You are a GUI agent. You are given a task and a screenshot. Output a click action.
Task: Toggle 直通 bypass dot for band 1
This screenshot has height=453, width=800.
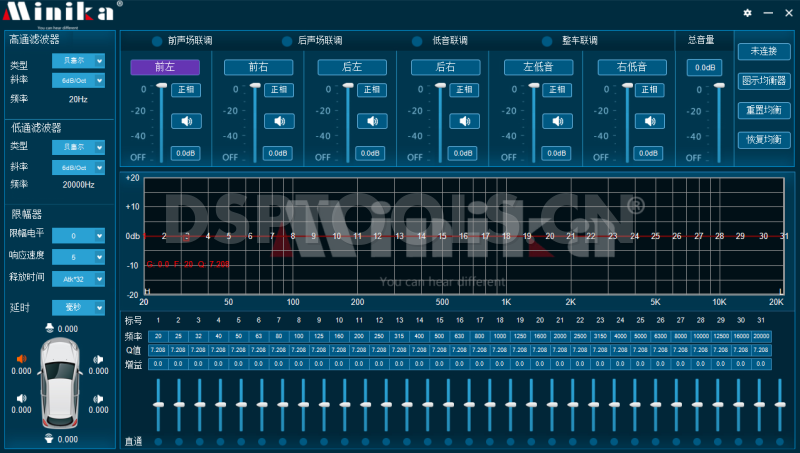pyautogui.click(x=158, y=442)
